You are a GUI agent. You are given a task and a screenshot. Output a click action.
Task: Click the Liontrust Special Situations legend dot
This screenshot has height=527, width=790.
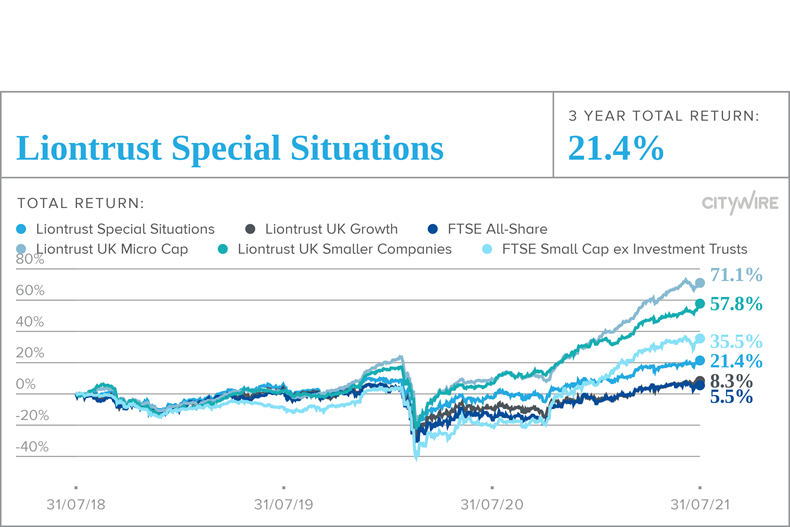coord(22,229)
